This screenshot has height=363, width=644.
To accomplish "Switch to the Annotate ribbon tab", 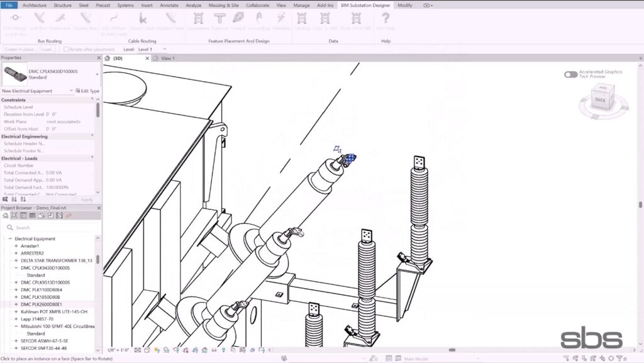I will tap(169, 5).
